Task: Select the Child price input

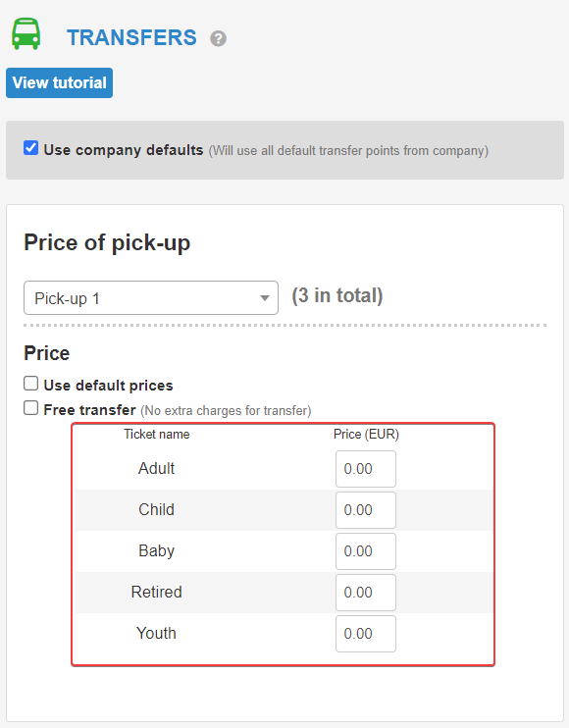Action: point(366,510)
